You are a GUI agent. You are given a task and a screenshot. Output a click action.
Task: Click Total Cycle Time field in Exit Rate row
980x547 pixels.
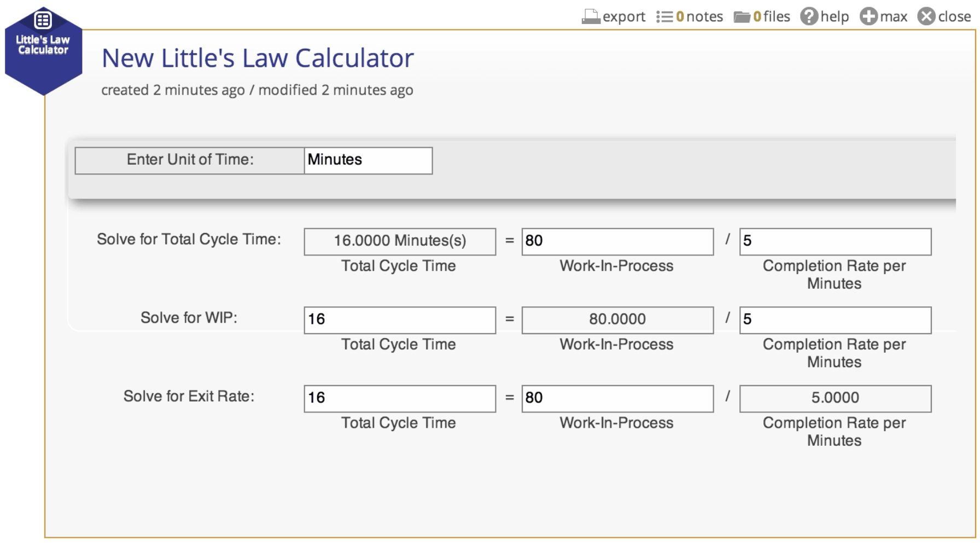click(x=400, y=399)
